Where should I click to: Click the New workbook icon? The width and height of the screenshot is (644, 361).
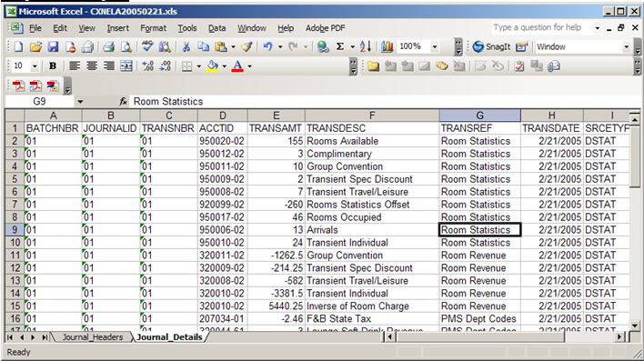click(x=17, y=46)
